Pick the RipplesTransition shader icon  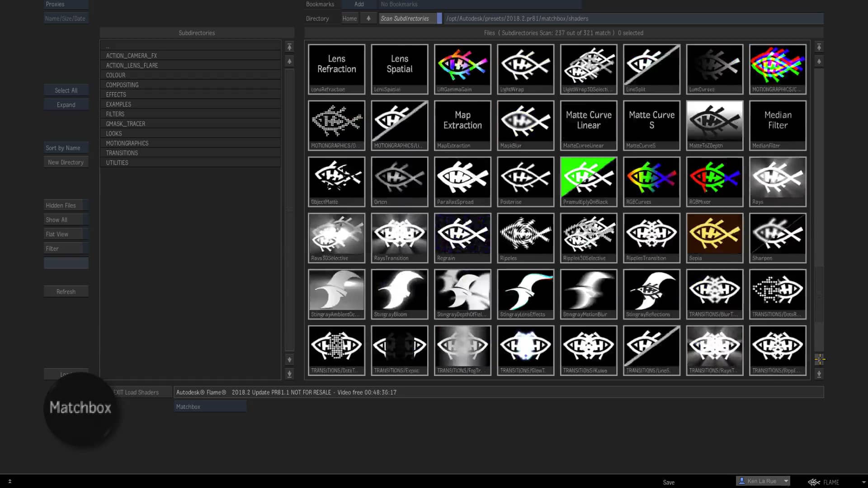click(651, 238)
